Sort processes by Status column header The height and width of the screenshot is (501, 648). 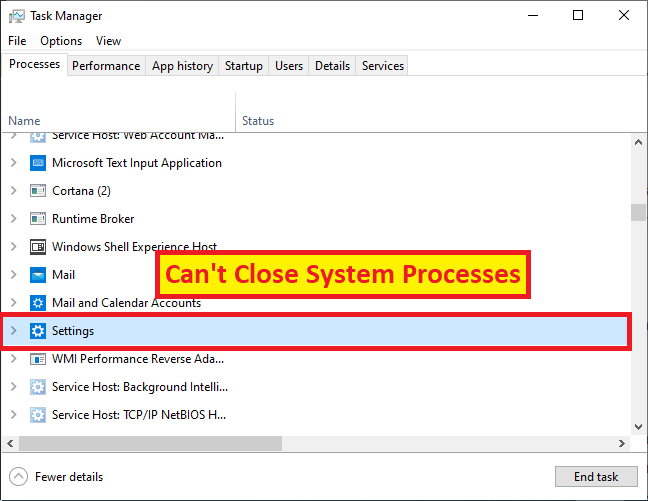[x=258, y=121]
